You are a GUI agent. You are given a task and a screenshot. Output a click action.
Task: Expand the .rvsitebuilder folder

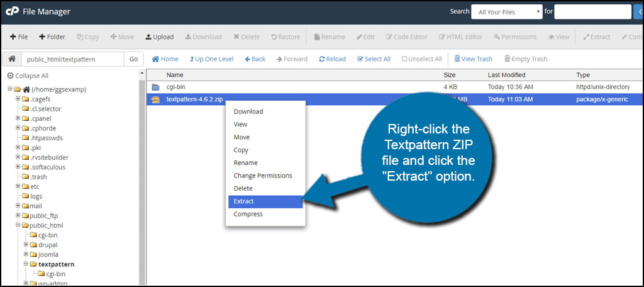tap(18, 157)
